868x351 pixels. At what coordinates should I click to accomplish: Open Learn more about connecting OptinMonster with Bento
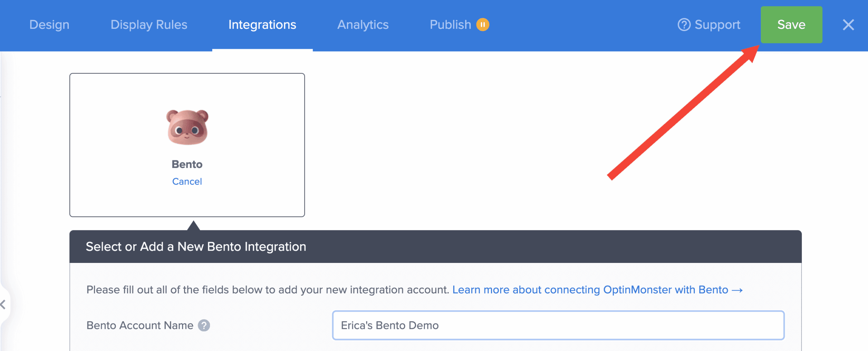(590, 290)
